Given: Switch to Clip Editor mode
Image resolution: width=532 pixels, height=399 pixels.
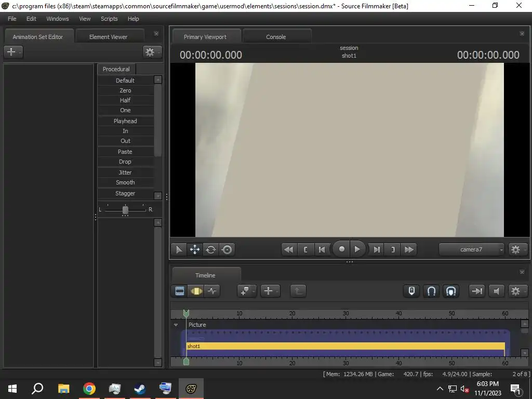Looking at the screenshot, I should 179,291.
